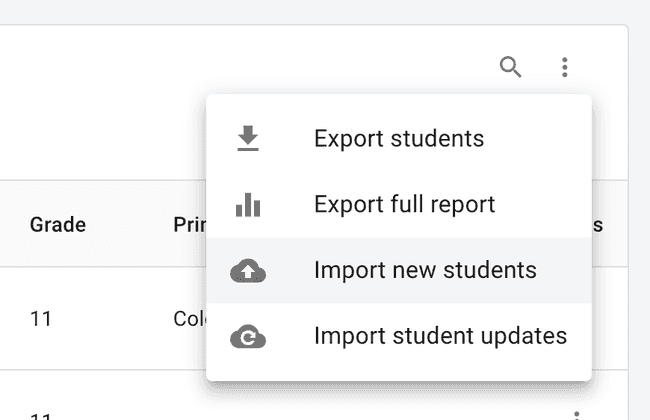Sort by the Grade column header
The image size is (650, 420).
click(x=57, y=224)
